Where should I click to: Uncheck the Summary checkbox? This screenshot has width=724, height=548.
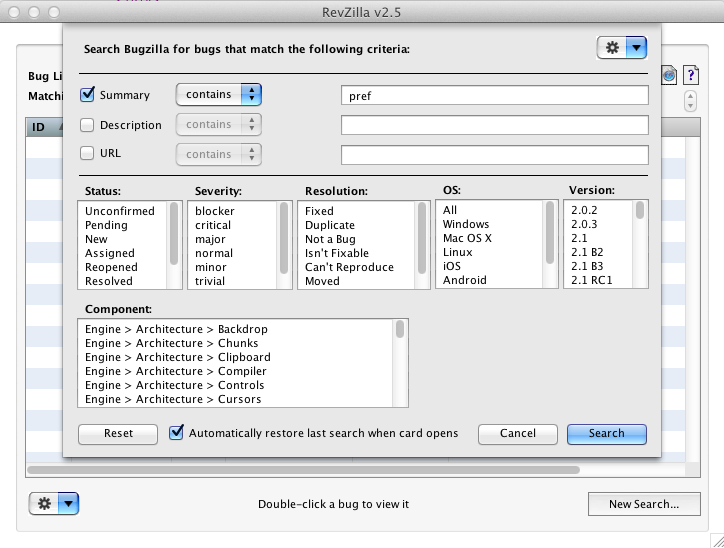tap(87, 95)
